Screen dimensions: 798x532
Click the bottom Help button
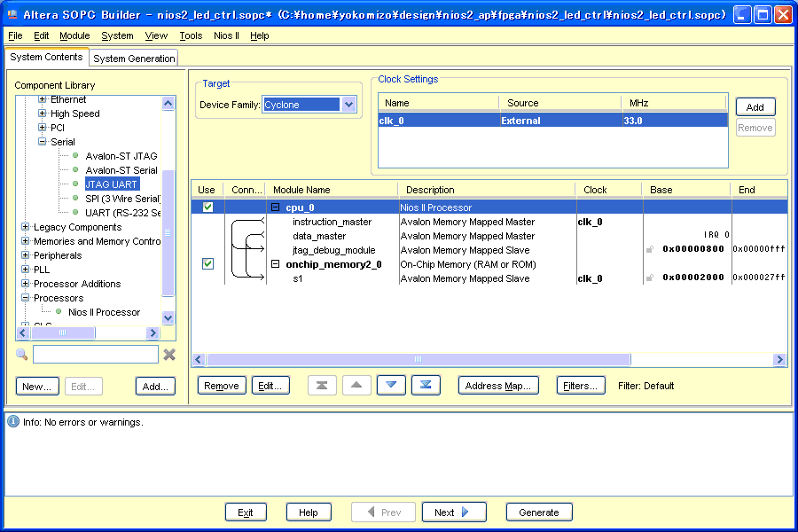click(309, 512)
